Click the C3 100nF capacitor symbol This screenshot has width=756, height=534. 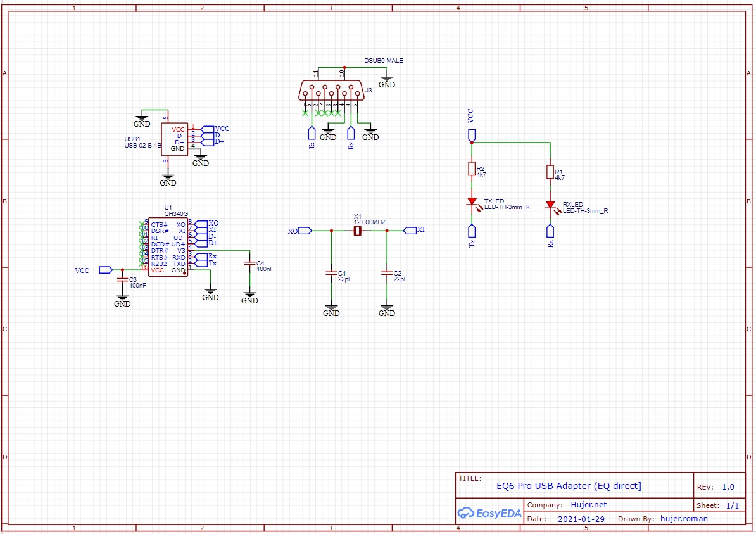coord(122,279)
